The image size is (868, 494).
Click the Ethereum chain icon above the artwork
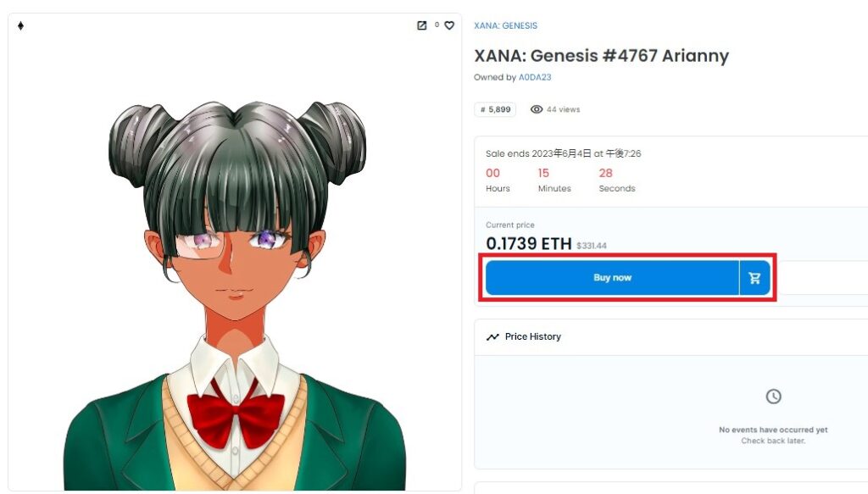tap(20, 25)
